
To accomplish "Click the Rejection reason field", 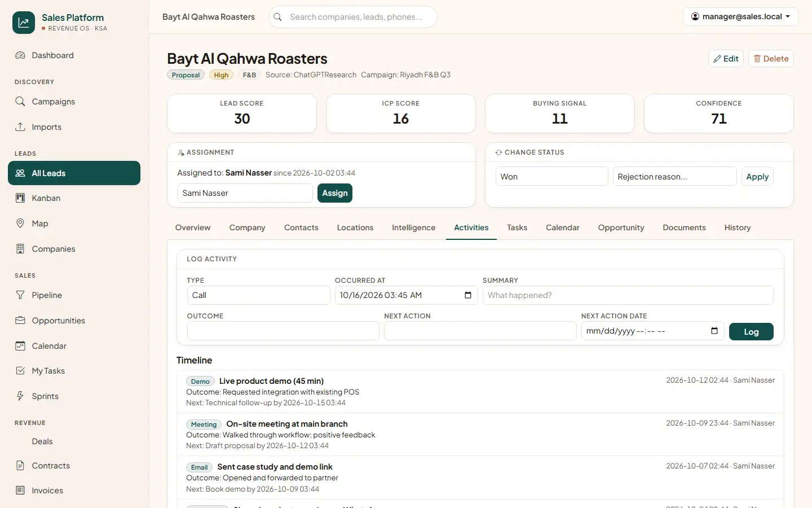I will 675,177.
